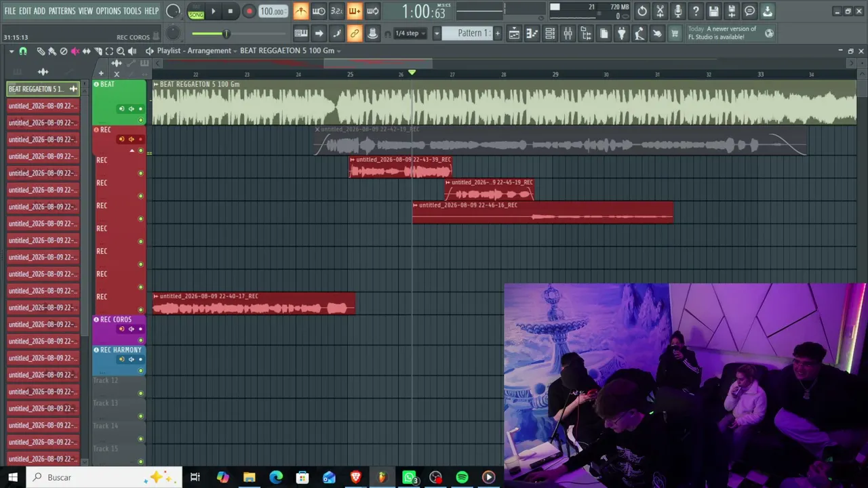Viewport: 868px width, 488px height.
Task: Click the Play button
Action: coord(213,12)
